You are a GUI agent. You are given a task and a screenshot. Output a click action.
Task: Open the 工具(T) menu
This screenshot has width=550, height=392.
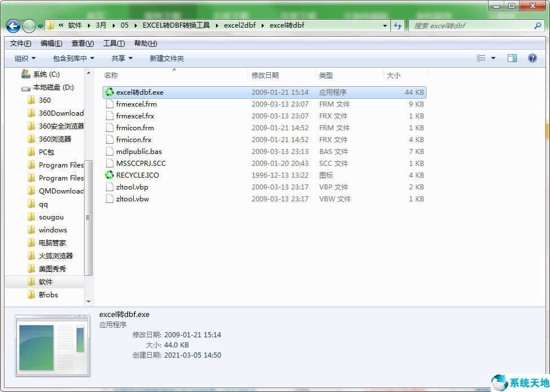tap(113, 43)
